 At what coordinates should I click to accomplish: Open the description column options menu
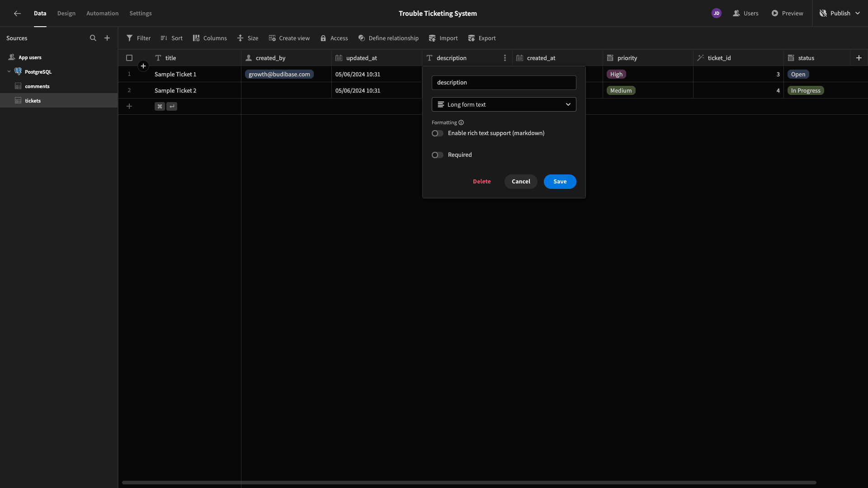coord(505,58)
